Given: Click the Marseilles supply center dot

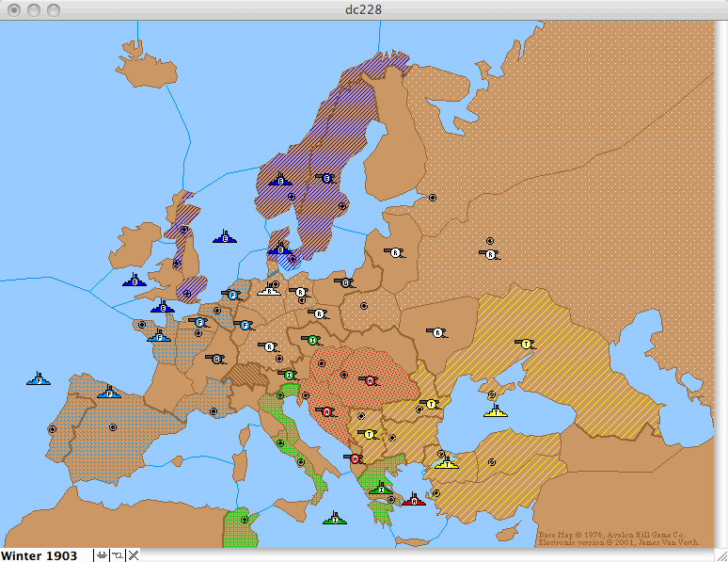Looking at the screenshot, I should tap(214, 411).
